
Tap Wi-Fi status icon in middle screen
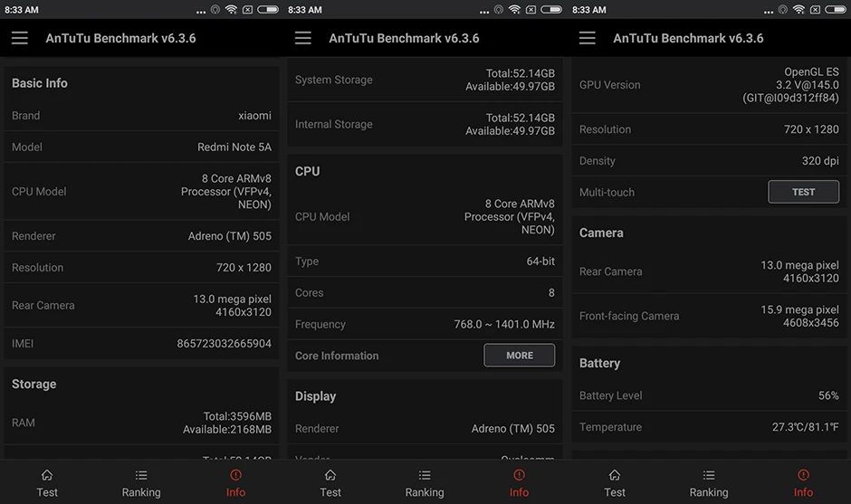[x=514, y=9]
